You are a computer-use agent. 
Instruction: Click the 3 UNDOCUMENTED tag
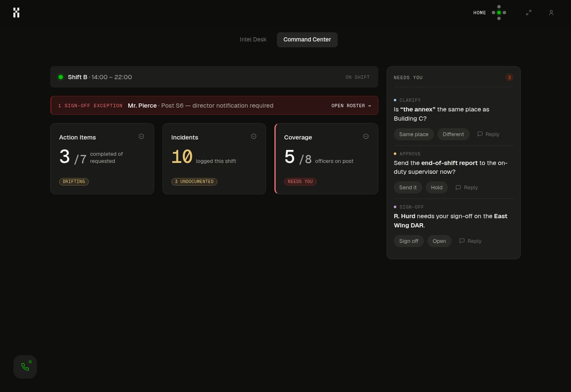pos(194,181)
